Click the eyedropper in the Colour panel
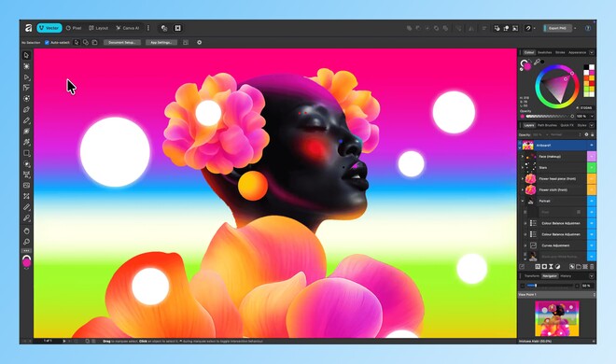Image resolution: width=616 pixels, height=364 pixels. click(x=537, y=62)
